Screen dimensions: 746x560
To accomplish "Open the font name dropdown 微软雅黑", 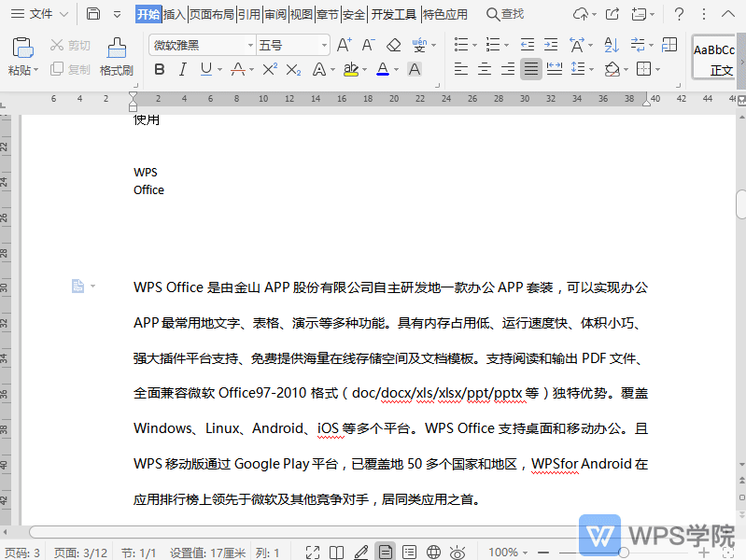I will click(250, 45).
